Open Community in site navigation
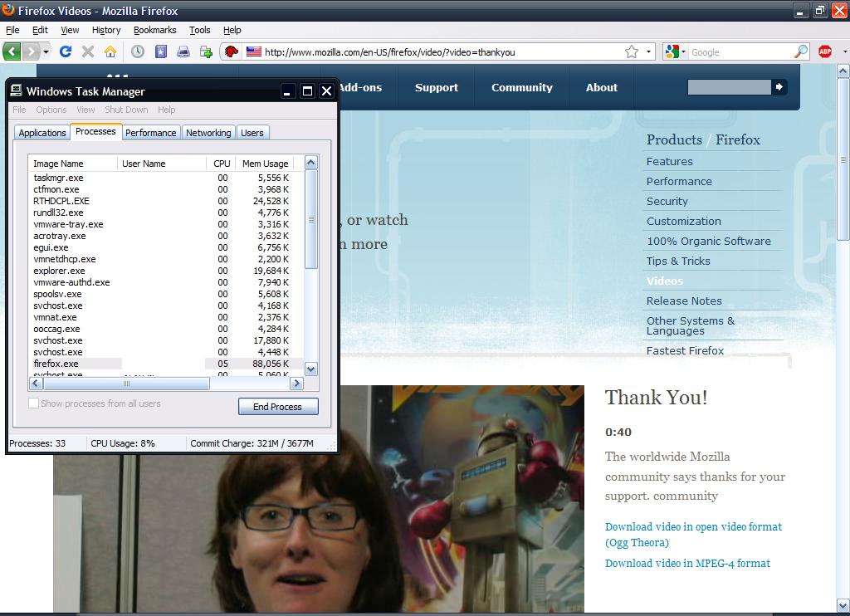This screenshot has width=850, height=616. coord(522,87)
